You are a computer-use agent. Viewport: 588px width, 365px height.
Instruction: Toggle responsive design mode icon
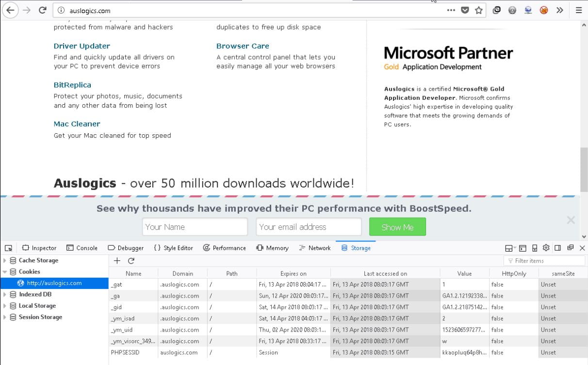coord(534,248)
